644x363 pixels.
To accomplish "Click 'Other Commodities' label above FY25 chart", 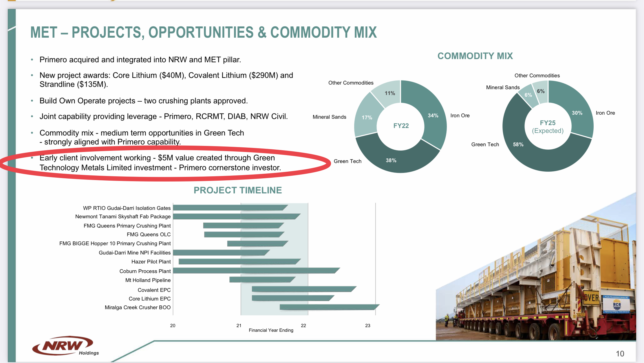I will (537, 76).
